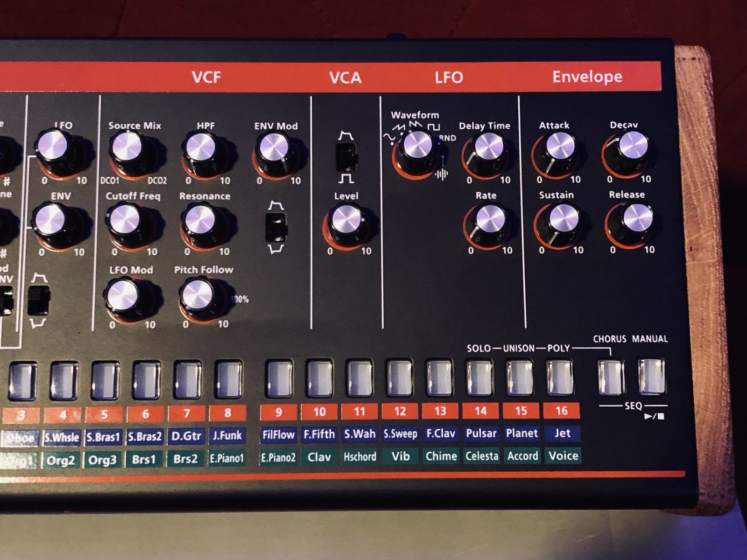Click the 'Voice' patch label

click(563, 455)
